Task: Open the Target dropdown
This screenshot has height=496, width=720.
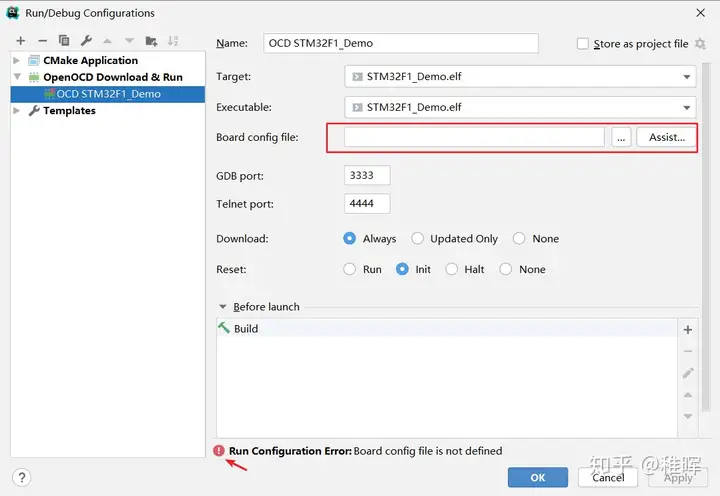Action: pyautogui.click(x=520, y=77)
